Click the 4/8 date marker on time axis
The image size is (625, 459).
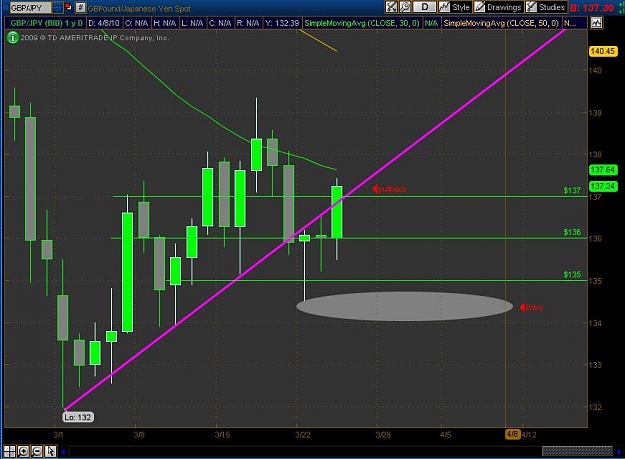coord(512,434)
